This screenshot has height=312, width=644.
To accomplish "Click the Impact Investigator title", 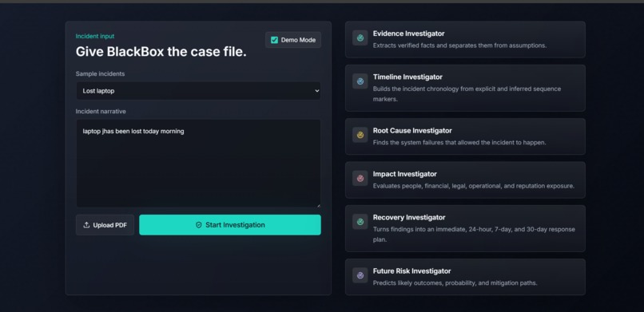I will point(405,174).
